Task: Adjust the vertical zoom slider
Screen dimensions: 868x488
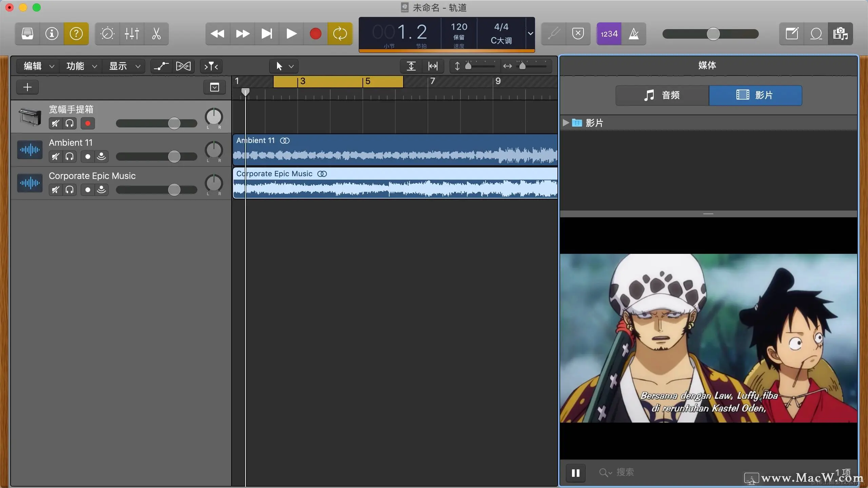Action: [x=480, y=66]
